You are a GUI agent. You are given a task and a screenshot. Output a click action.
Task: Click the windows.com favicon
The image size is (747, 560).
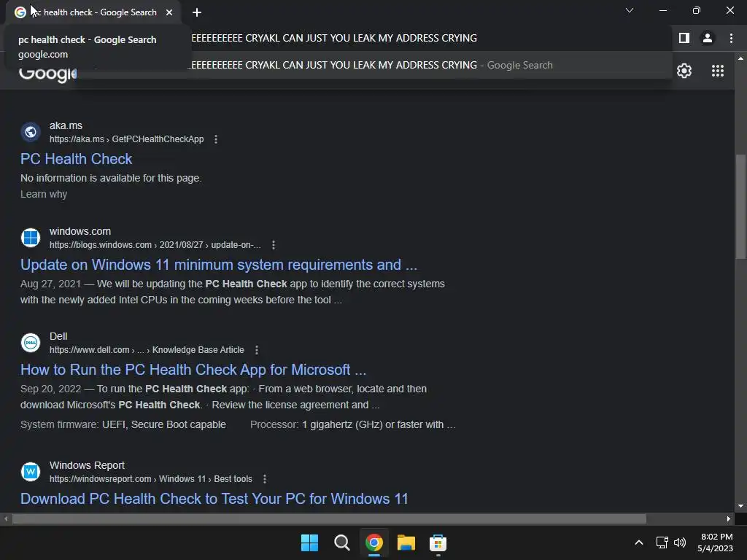click(x=31, y=238)
